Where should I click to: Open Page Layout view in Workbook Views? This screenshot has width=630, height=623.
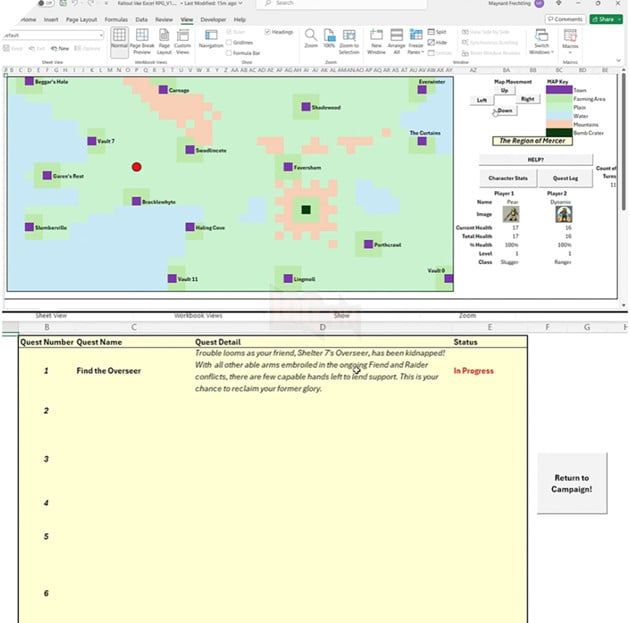pyautogui.click(x=164, y=41)
